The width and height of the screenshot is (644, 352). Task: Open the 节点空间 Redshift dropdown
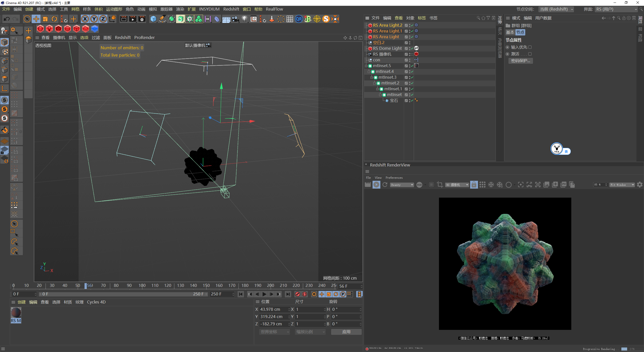556,9
